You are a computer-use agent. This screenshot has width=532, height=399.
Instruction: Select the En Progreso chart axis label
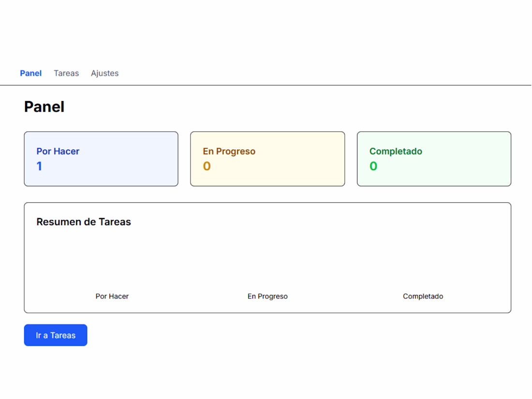pyautogui.click(x=267, y=296)
